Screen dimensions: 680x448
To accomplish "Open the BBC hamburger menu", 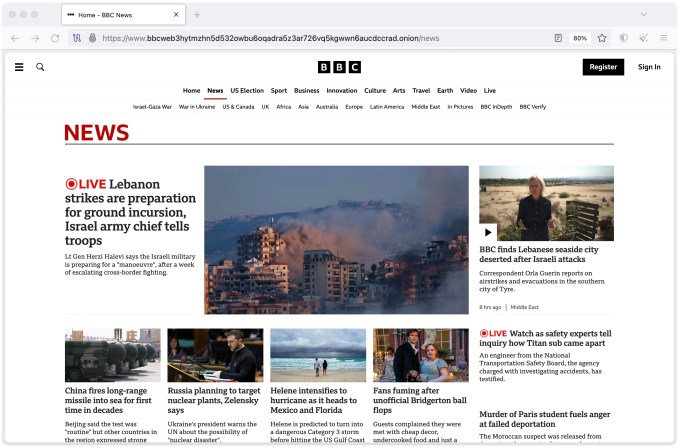I will [19, 67].
